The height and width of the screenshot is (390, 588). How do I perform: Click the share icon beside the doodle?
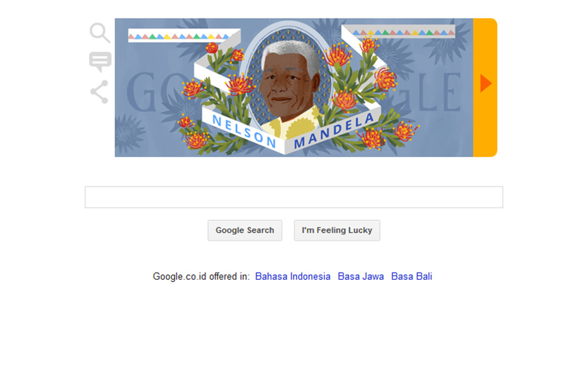coord(100,92)
